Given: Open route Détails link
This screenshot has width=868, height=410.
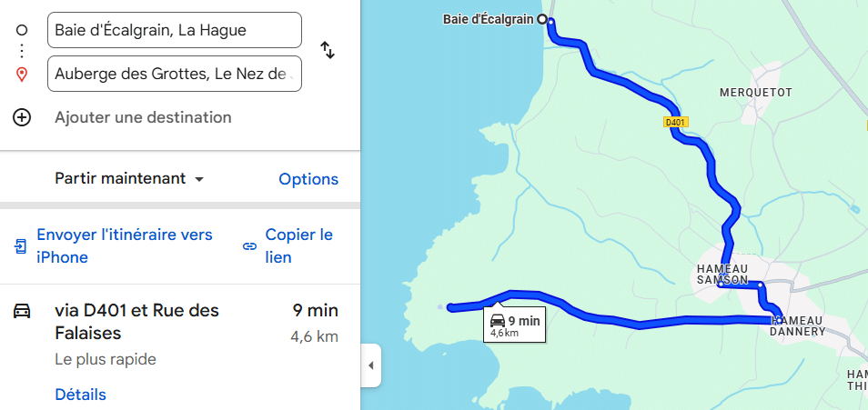Looking at the screenshot, I should pos(80,395).
